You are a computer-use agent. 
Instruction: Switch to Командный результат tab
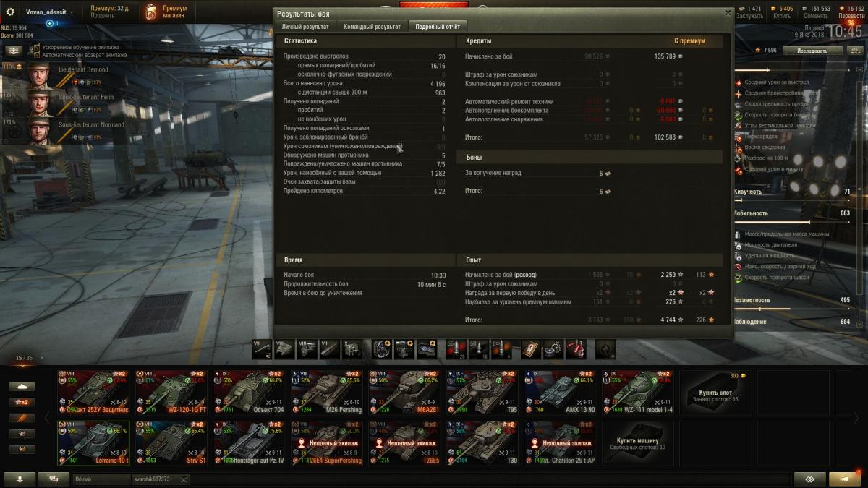coord(371,27)
